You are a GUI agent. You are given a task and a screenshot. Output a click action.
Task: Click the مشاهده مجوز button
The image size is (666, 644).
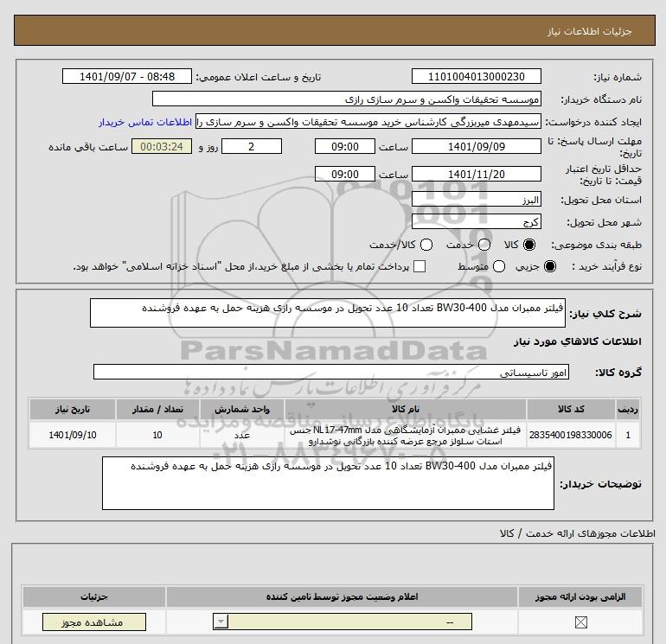pyautogui.click(x=94, y=622)
